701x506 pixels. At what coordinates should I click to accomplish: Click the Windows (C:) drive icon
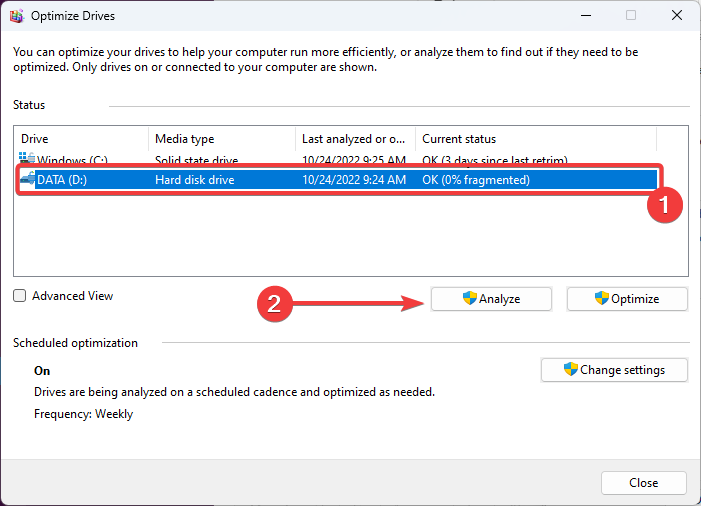click(27, 158)
